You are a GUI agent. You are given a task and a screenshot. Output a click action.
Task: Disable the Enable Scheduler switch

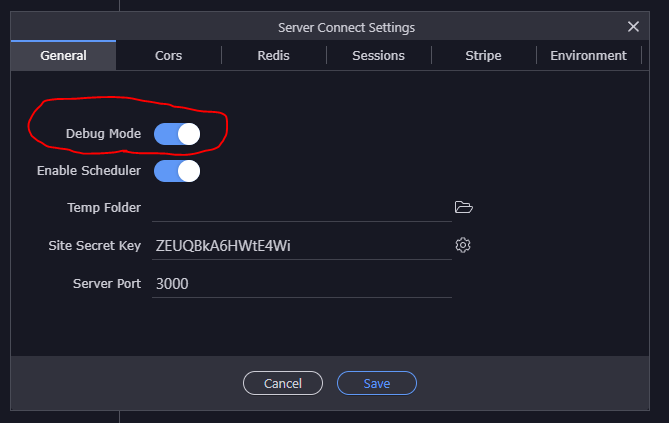click(x=177, y=171)
